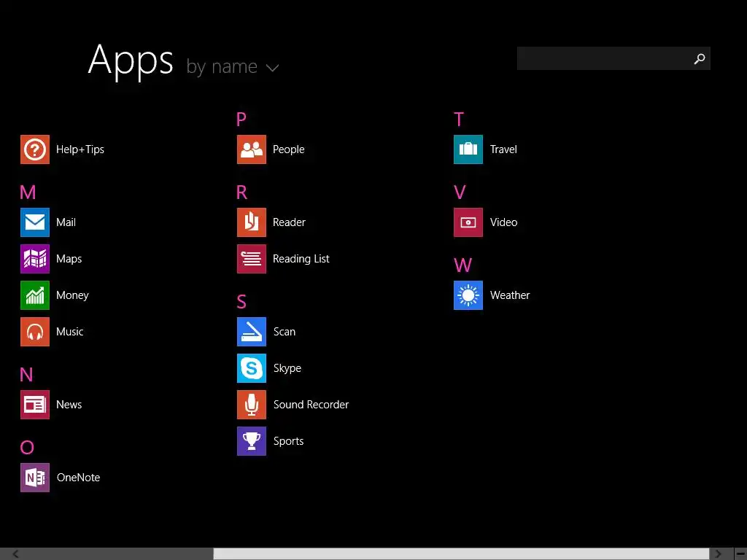
Task: Click the 'Weather' label text
Action: coord(510,295)
